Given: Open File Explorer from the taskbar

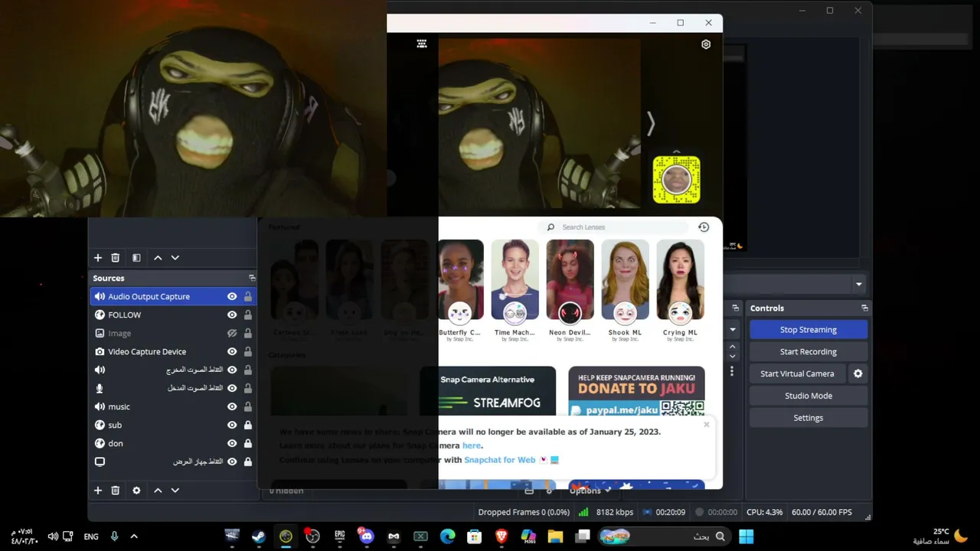Looking at the screenshot, I should [x=555, y=536].
